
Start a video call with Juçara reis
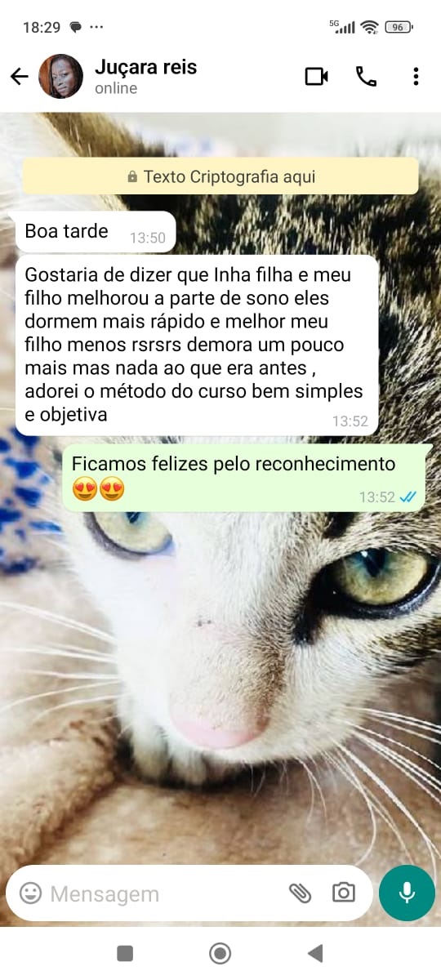pos(316,77)
